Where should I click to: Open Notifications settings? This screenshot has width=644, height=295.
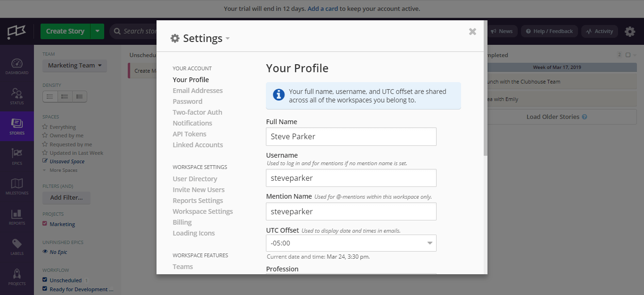192,123
